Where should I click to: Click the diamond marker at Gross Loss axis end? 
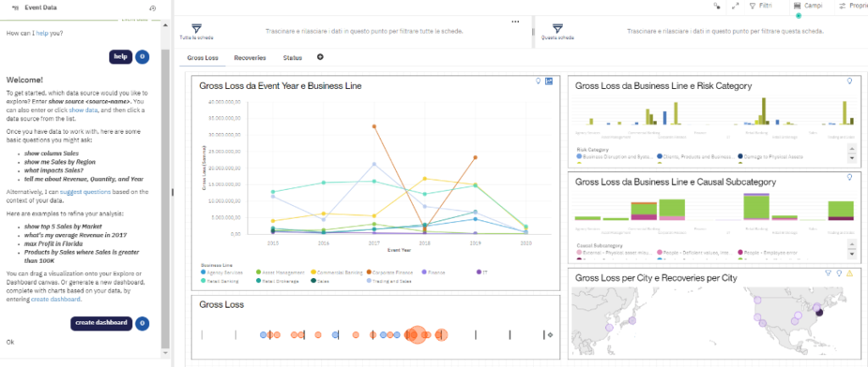550,335
